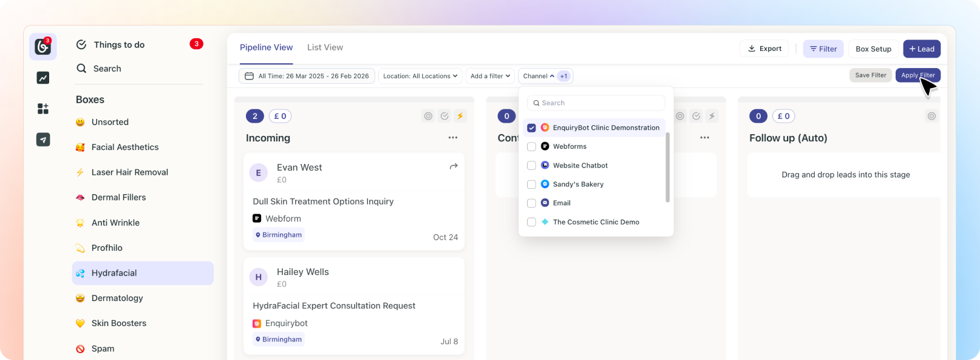Click the target icon in second column header

click(x=681, y=116)
